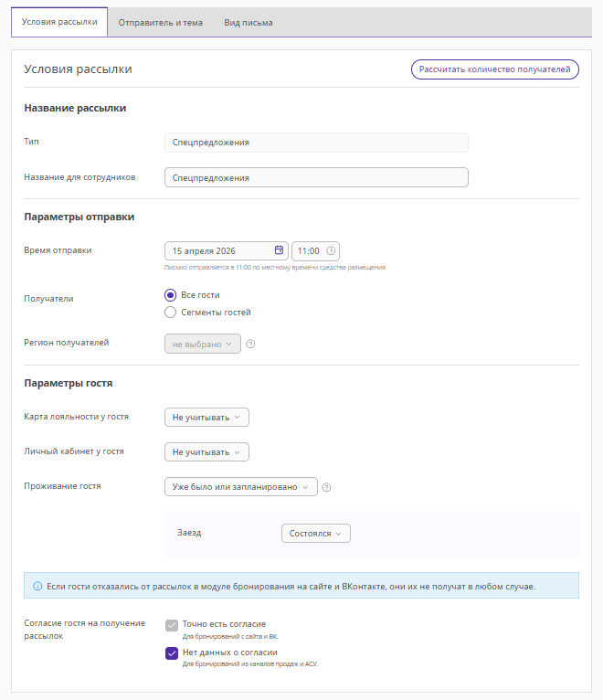
Task: Open calendar icon in send date field
Action: coord(279,250)
